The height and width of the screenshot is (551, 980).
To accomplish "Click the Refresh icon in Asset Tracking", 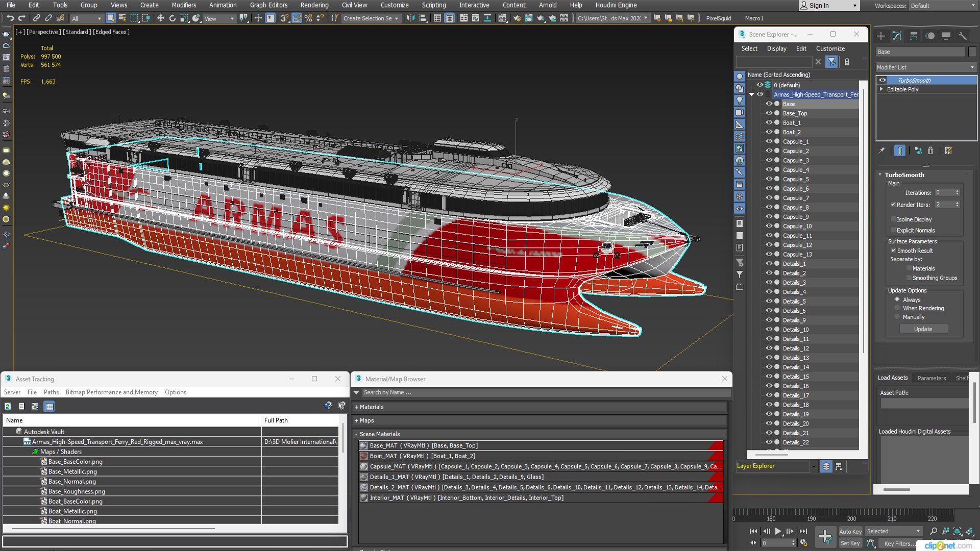I will [8, 407].
